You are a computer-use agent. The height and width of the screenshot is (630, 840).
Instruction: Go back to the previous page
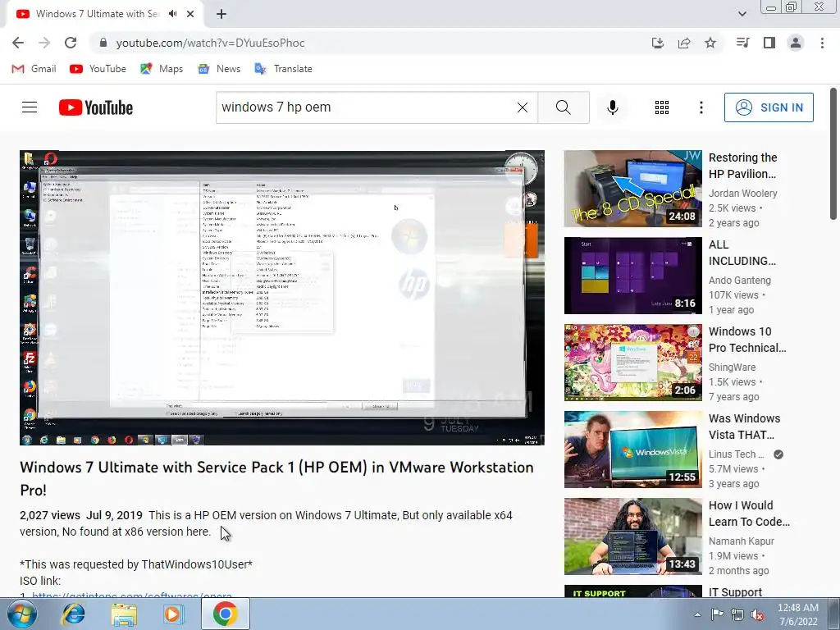pos(18,43)
